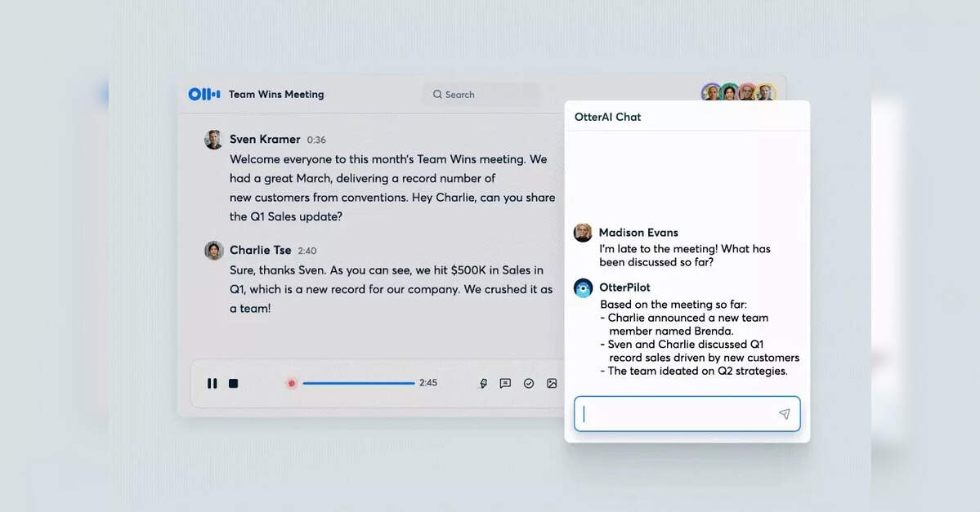
Task: Click the search magnifier icon
Action: (437, 94)
